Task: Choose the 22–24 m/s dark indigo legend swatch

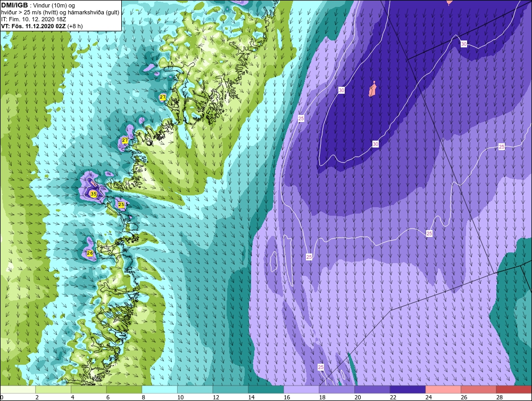Action: coord(408,389)
